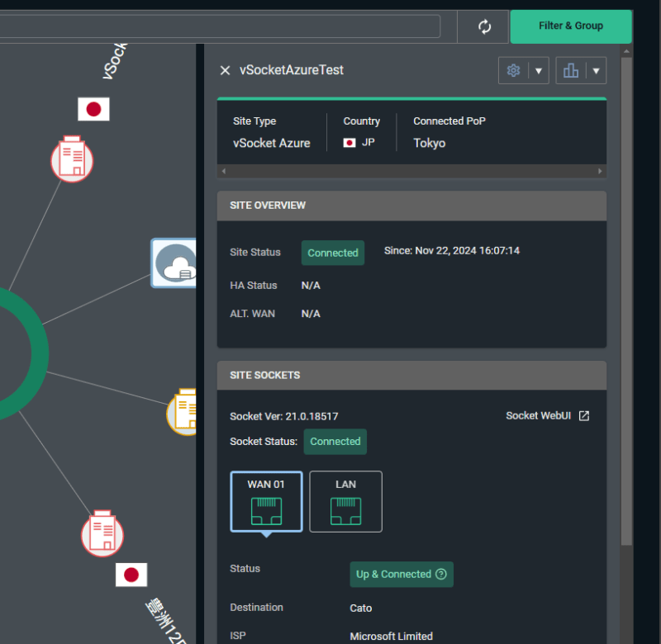Open the Filter & Group panel
This screenshot has width=661, height=644.
click(x=570, y=26)
